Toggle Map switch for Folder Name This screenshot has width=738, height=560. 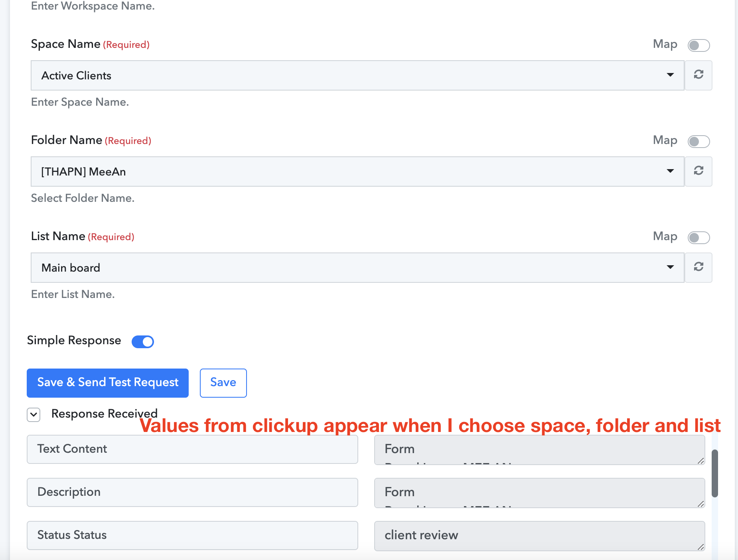[699, 142]
